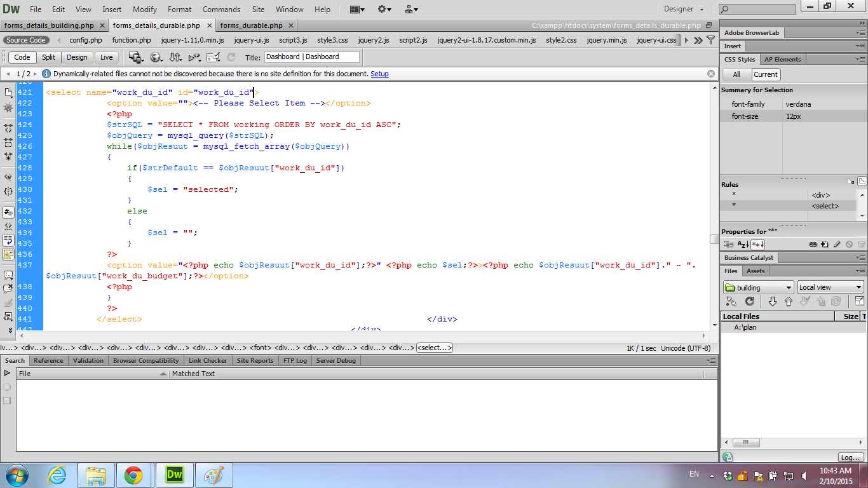The height and width of the screenshot is (488, 868).
Task: Switch to Split view
Action: tap(49, 57)
